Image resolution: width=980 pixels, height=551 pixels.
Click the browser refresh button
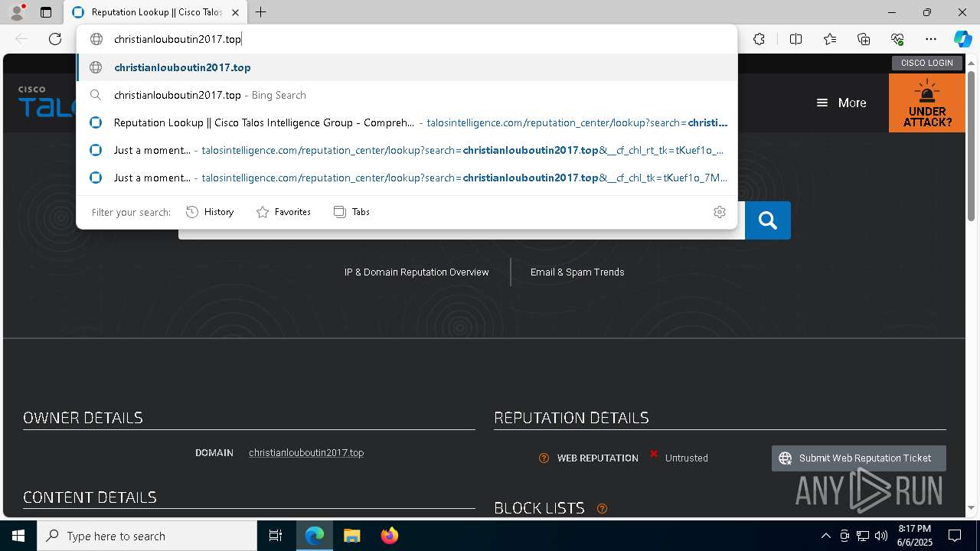click(x=55, y=39)
